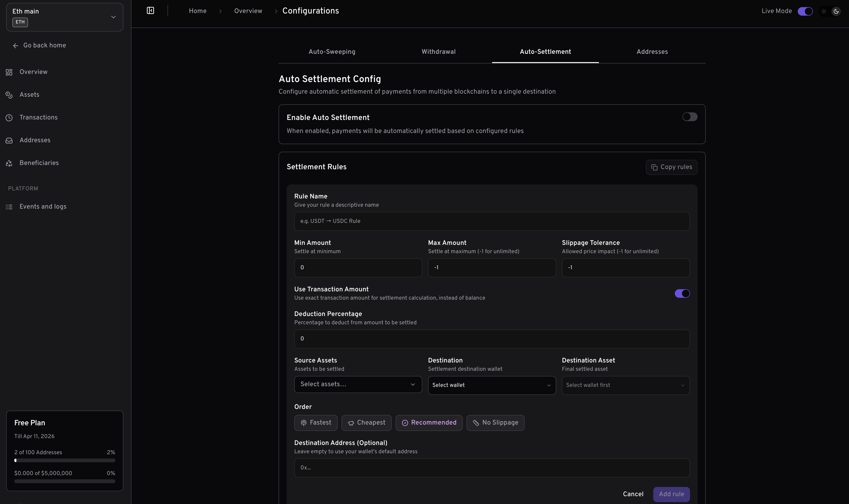
Task: Click the Transactions clock icon
Action: 9,118
